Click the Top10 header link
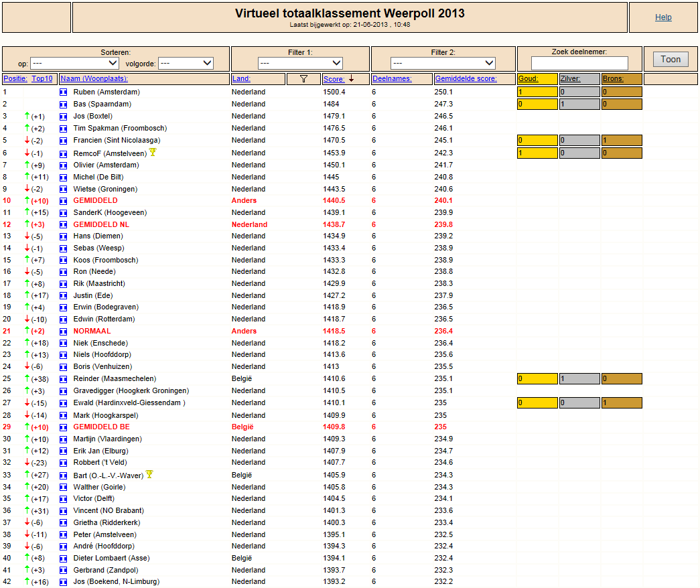Screen dimensions: 700x588 42,78
